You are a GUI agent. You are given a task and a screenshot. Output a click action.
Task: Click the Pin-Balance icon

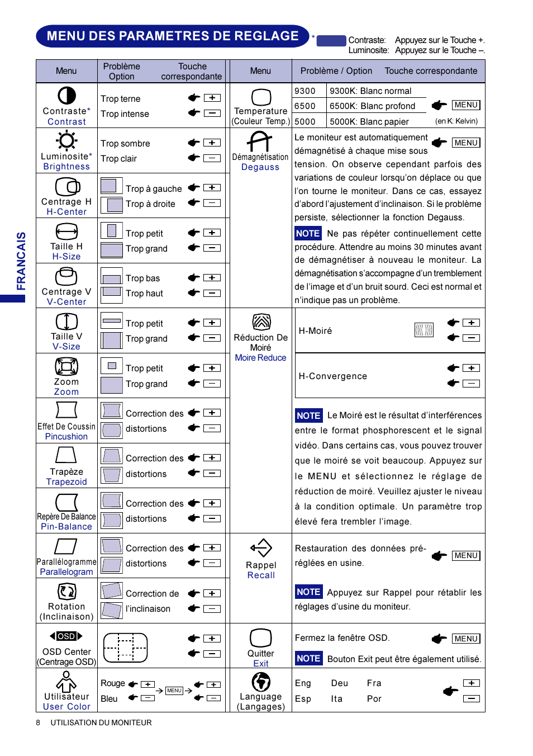[x=66, y=502]
